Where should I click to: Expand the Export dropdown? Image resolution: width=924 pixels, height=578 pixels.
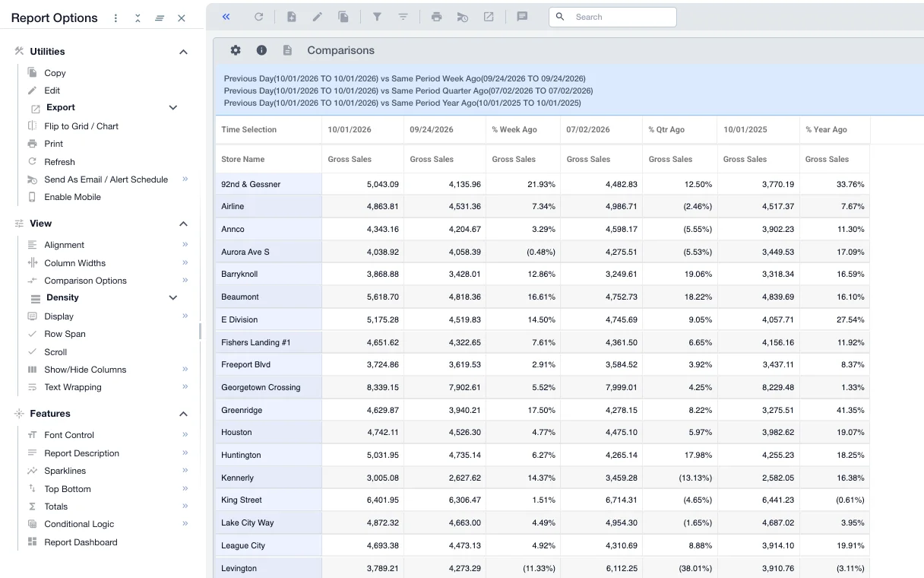click(x=173, y=108)
